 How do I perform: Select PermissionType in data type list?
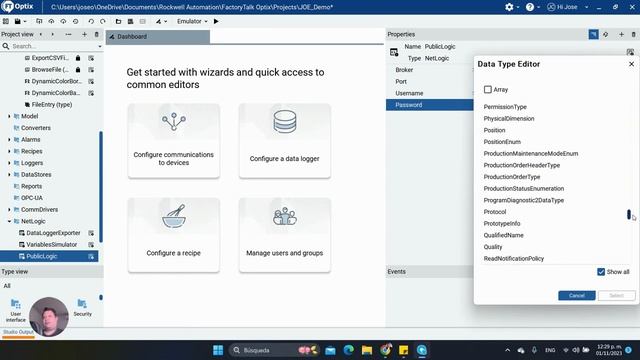click(x=505, y=107)
